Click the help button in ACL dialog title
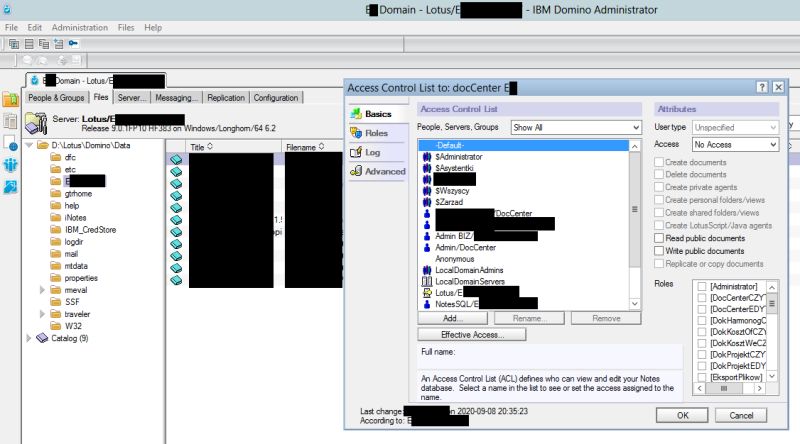Viewport: 800px width, 444px height. click(x=762, y=87)
